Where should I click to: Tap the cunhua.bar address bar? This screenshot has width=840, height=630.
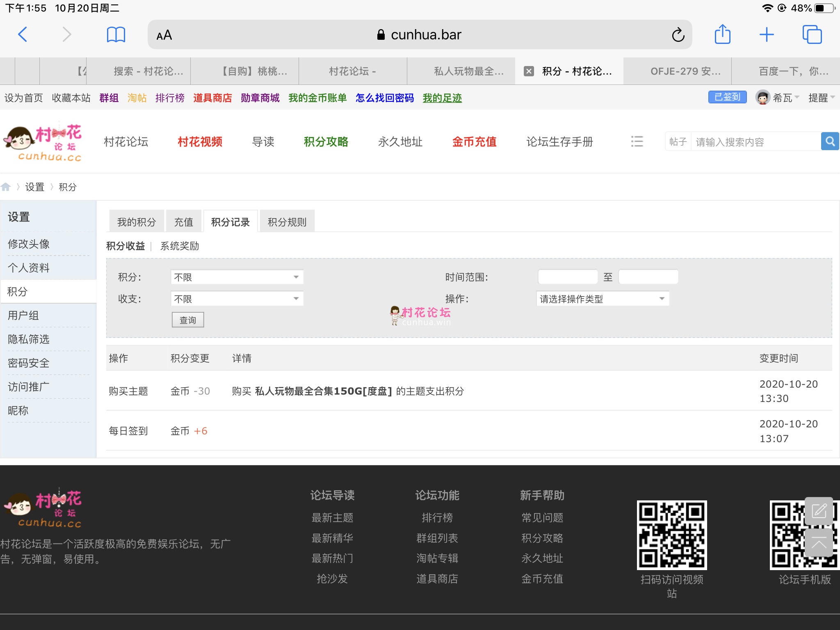(x=420, y=35)
